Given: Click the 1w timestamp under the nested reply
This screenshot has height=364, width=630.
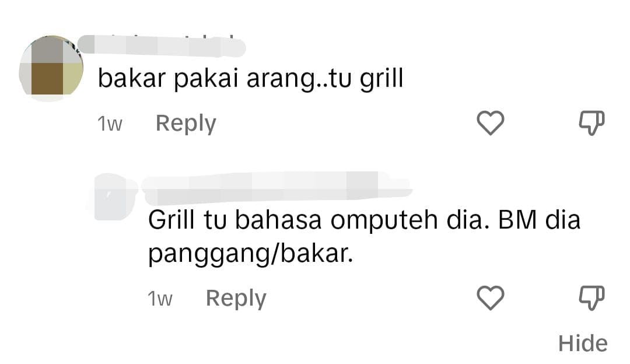Looking at the screenshot, I should 160,299.
